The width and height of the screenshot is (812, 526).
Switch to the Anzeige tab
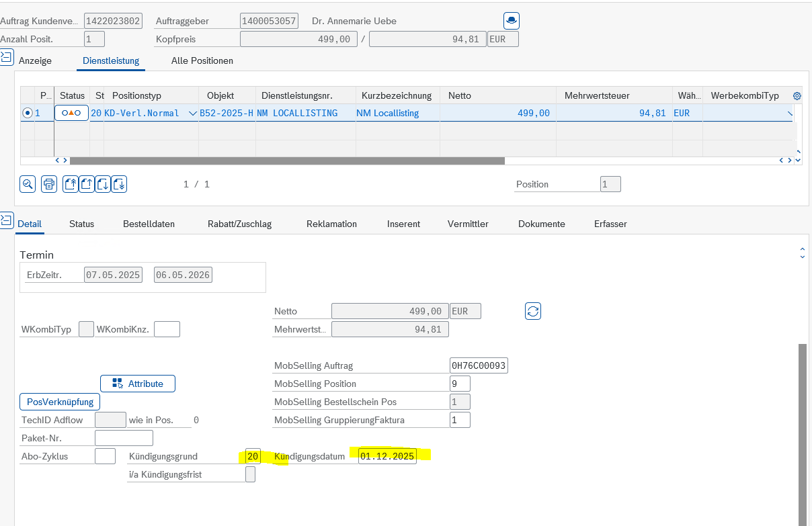[35, 60]
